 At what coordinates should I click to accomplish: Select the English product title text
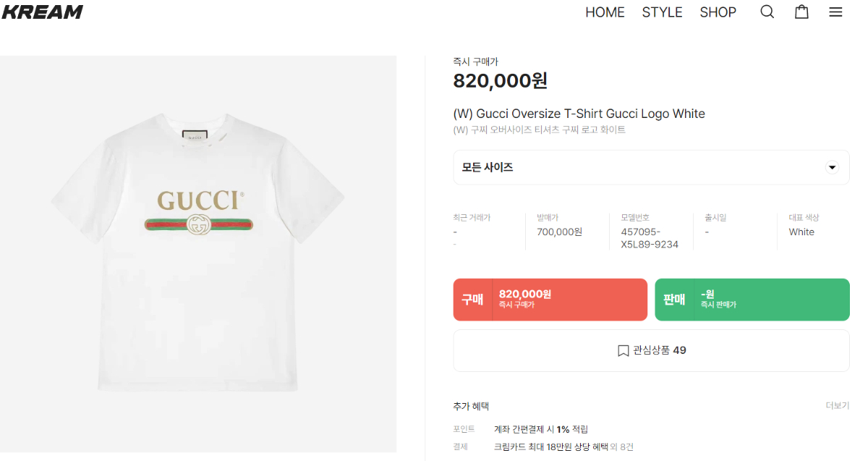pos(579,114)
